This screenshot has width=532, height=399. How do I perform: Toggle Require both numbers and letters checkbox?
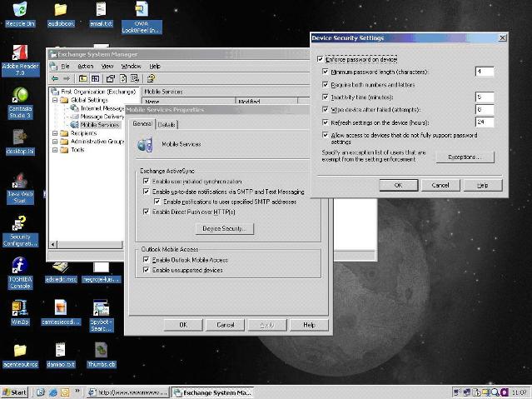[326, 84]
